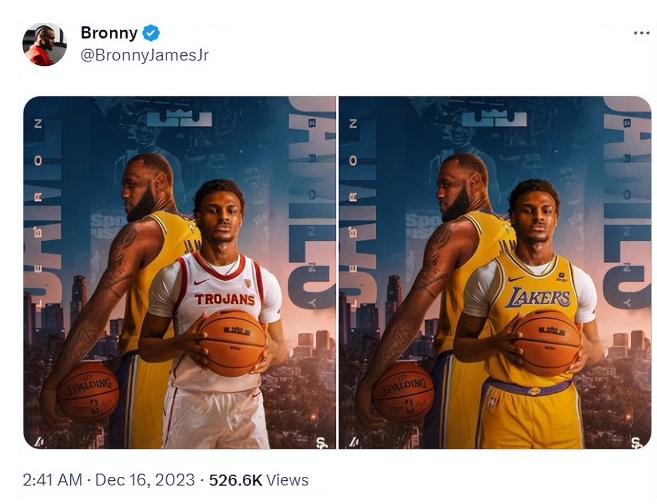Viewport: 657px width, 504px height.
Task: Open the tweet's more options menu
Action: click(x=641, y=33)
